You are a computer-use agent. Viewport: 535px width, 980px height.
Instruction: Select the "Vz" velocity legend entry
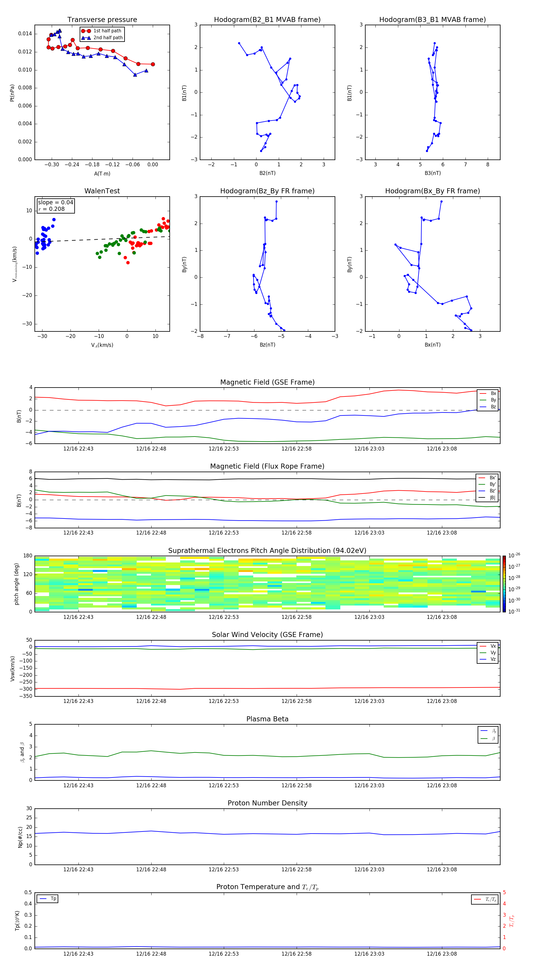pos(488,659)
